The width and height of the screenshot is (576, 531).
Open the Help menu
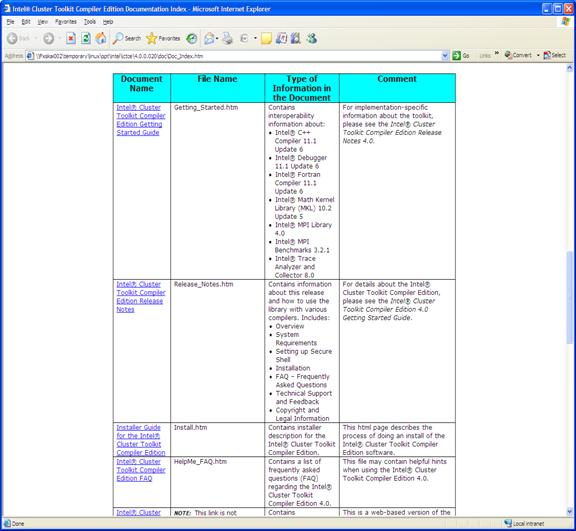pyautogui.click(x=108, y=22)
